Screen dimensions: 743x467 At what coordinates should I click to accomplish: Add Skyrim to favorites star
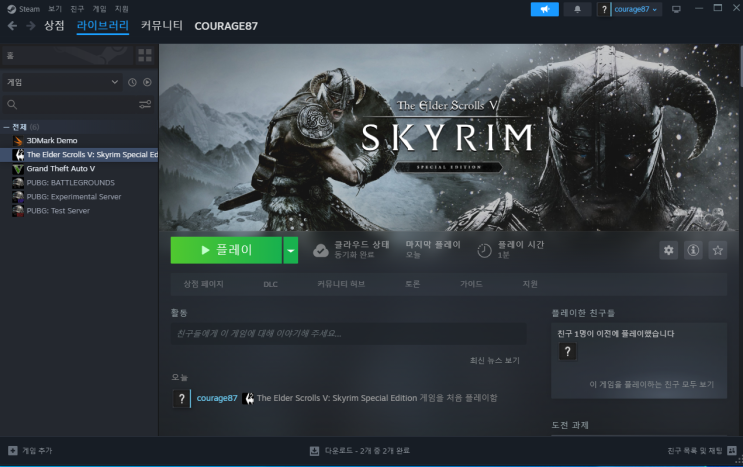point(718,250)
